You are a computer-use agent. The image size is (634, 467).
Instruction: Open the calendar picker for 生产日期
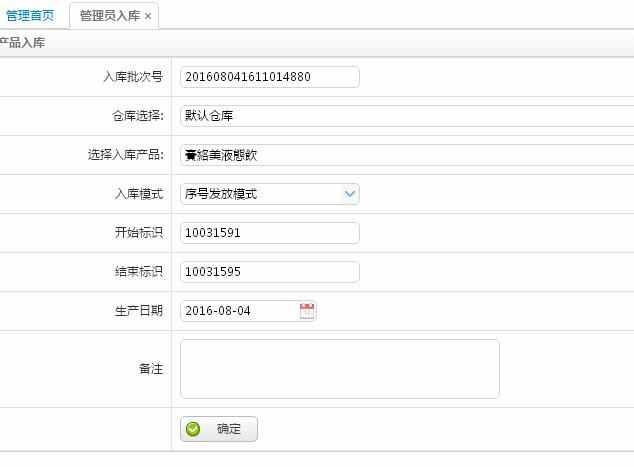(x=307, y=311)
